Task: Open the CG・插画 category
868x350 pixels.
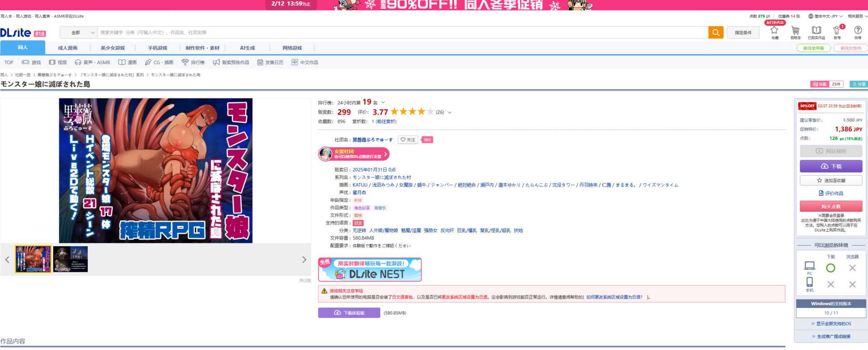Action: pos(159,62)
